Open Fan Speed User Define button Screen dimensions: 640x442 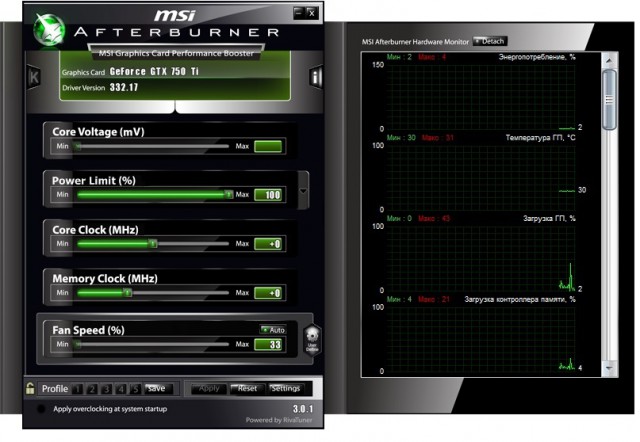click(x=312, y=340)
